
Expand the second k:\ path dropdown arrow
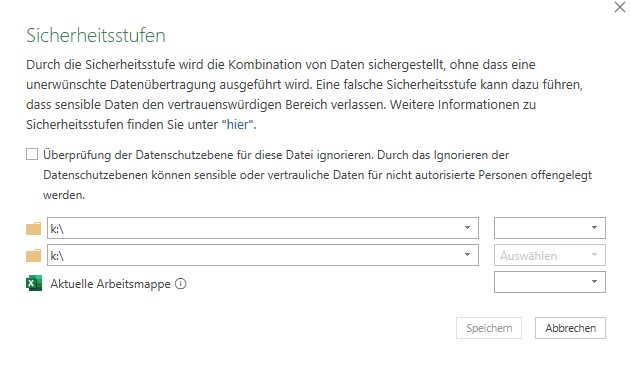coord(467,254)
